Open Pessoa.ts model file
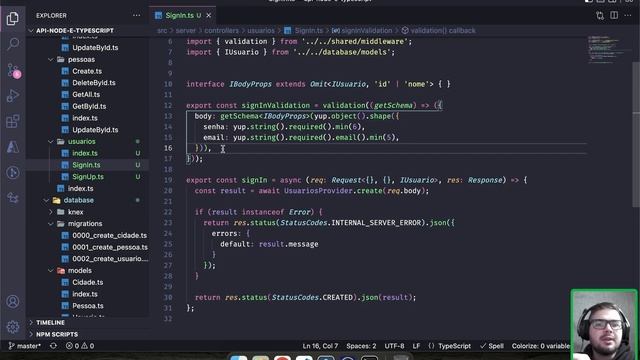The height and width of the screenshot is (360, 640). tap(88, 306)
